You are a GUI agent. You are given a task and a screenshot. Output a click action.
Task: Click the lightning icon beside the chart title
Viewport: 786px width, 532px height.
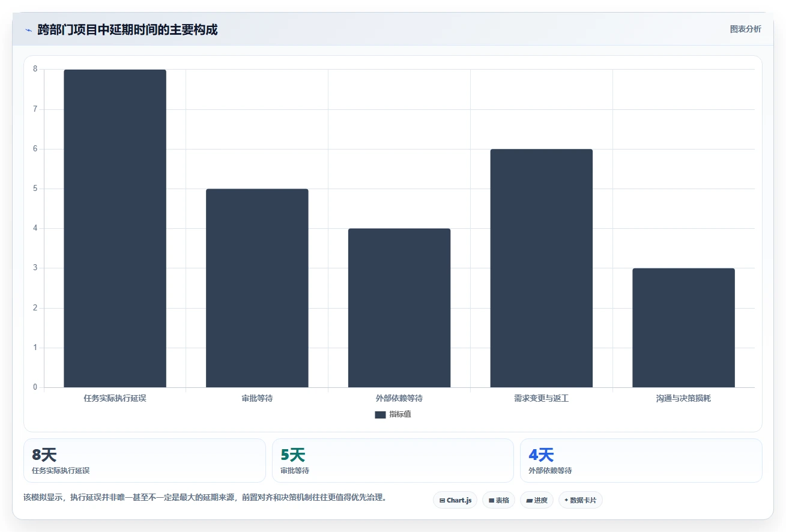coord(28,29)
